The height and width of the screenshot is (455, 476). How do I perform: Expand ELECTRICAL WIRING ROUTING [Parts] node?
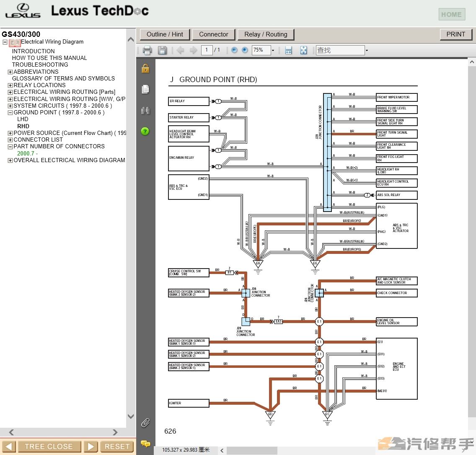10,92
